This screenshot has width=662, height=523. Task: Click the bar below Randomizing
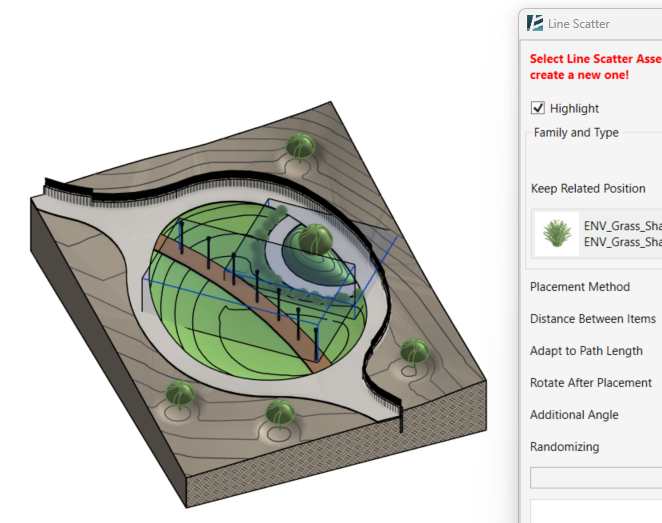pyautogui.click(x=595, y=477)
